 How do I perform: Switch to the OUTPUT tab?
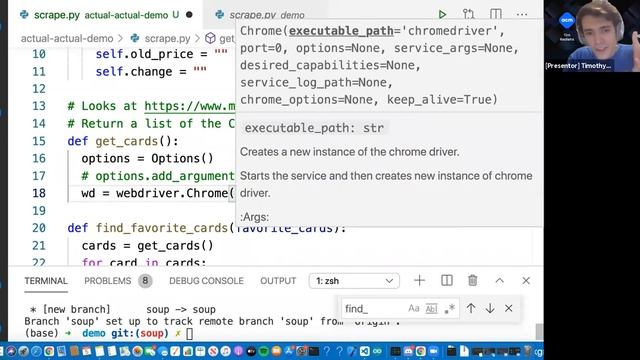(x=278, y=281)
